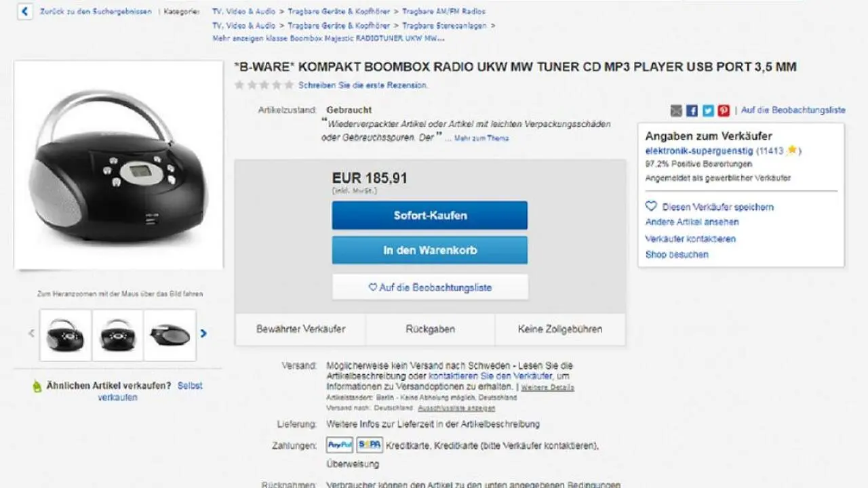Click the SEPA payment icon
This screenshot has width=868, height=488.
370,445
